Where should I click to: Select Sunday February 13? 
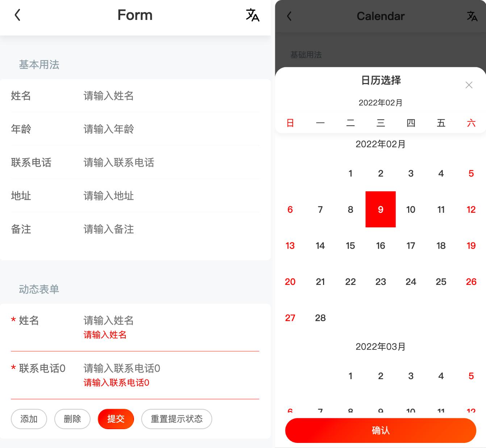tap(290, 246)
